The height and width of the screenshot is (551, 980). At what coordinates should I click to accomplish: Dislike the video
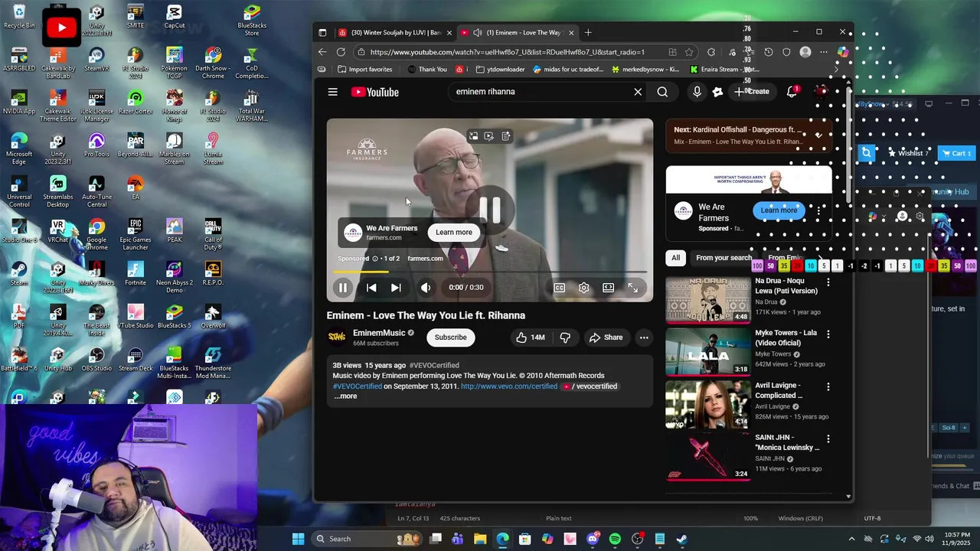point(565,337)
